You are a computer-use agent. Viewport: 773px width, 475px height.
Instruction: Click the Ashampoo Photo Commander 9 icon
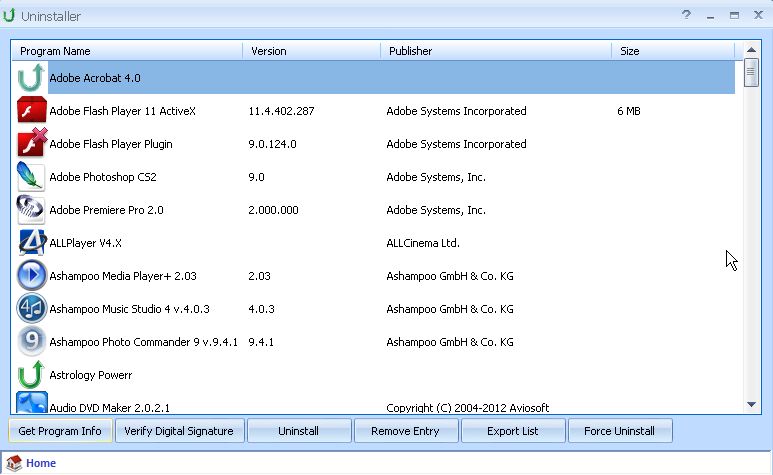(x=32, y=341)
